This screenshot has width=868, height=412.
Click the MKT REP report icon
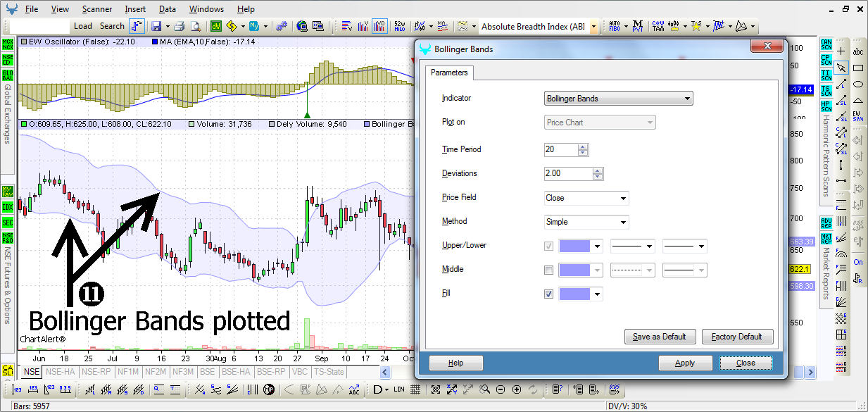click(826, 238)
